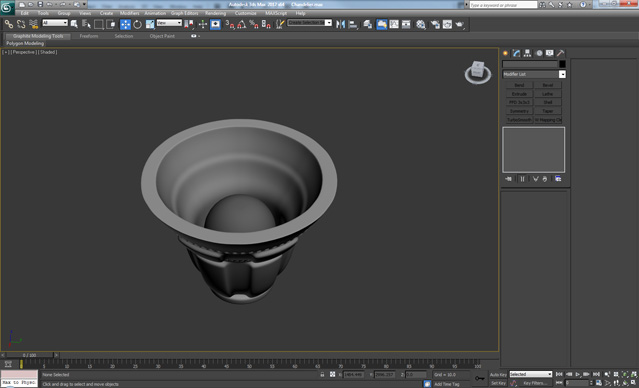The width and height of the screenshot is (639, 388).
Task: Click the Select Object tool icon
Action: click(74, 24)
